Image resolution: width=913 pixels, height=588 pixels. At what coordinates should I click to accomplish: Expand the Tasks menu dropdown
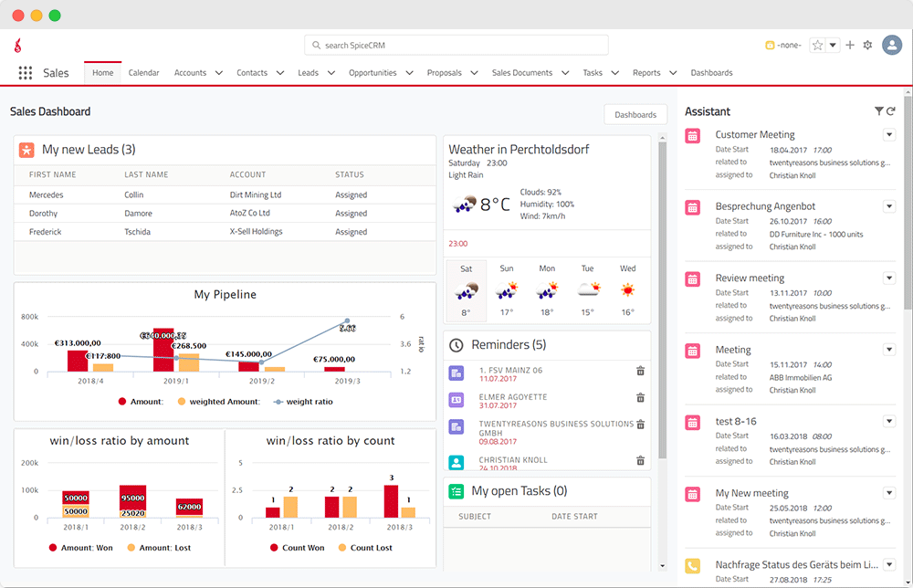click(614, 73)
